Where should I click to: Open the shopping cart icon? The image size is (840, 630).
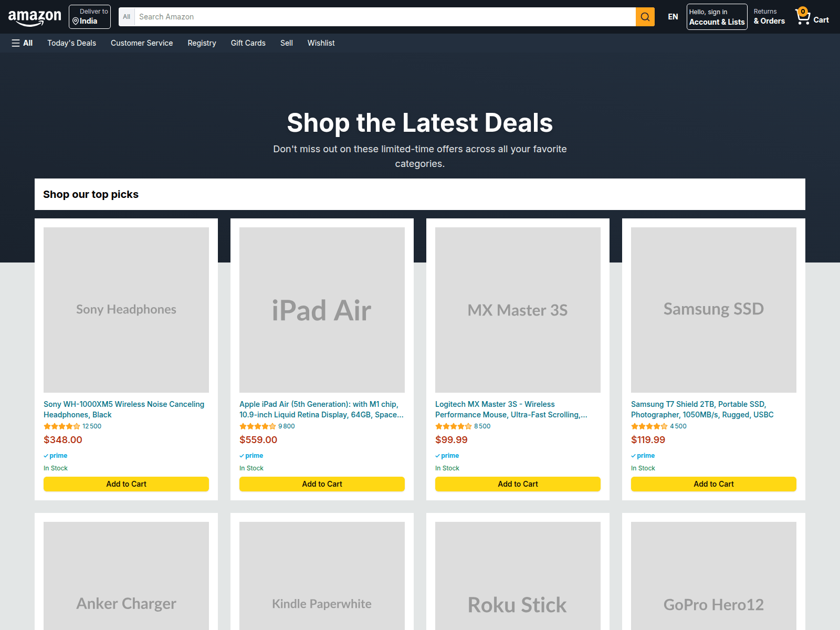point(803,17)
